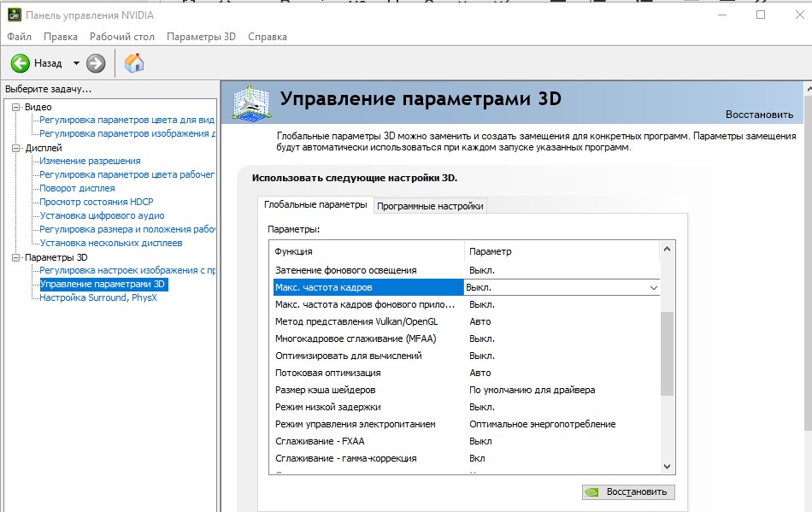Open Настройка Surround, PhysX
Viewport: 812px width, 512px height.
click(98, 297)
